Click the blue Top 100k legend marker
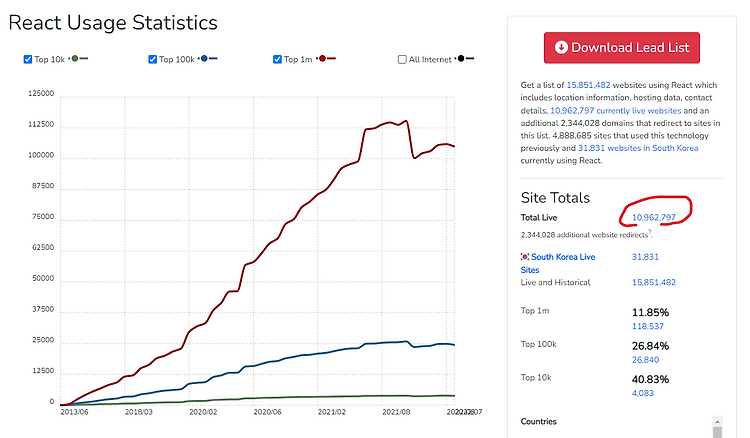 pos(208,58)
